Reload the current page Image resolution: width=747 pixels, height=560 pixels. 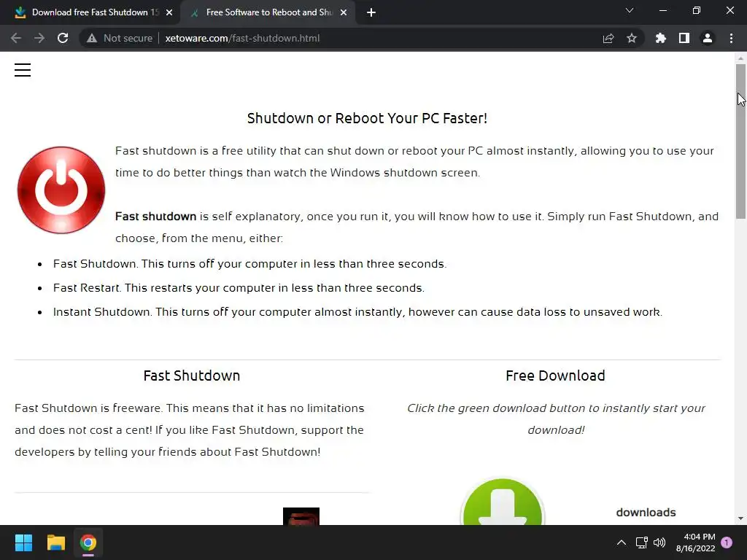tap(63, 38)
